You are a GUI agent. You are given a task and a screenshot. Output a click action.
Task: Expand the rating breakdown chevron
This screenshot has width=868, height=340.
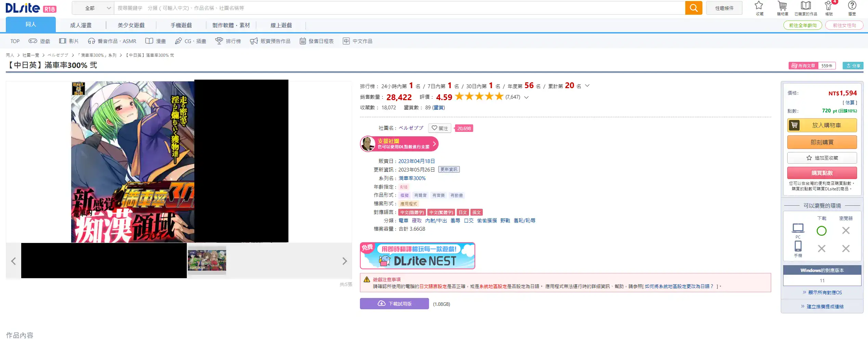526,97
